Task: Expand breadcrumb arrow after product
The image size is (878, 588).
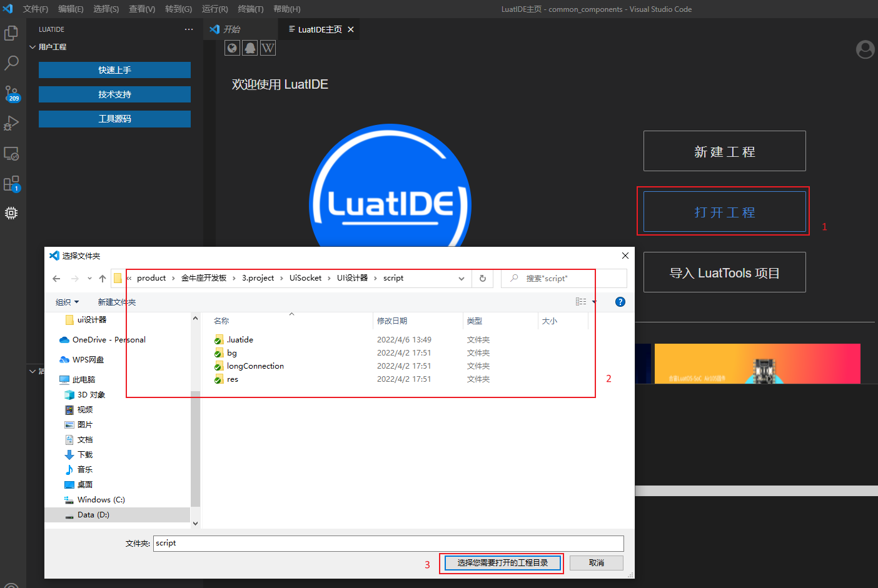Action: pos(173,278)
